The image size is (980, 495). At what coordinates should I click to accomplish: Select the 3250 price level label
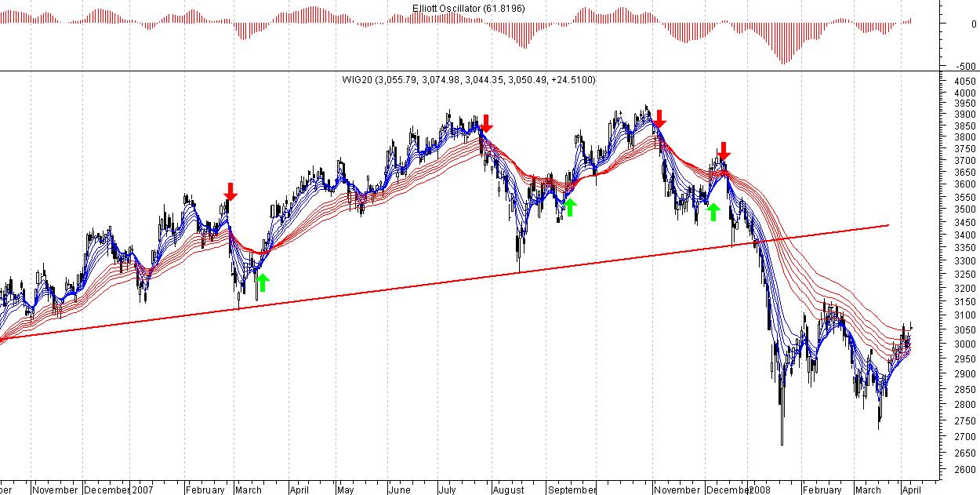click(965, 275)
